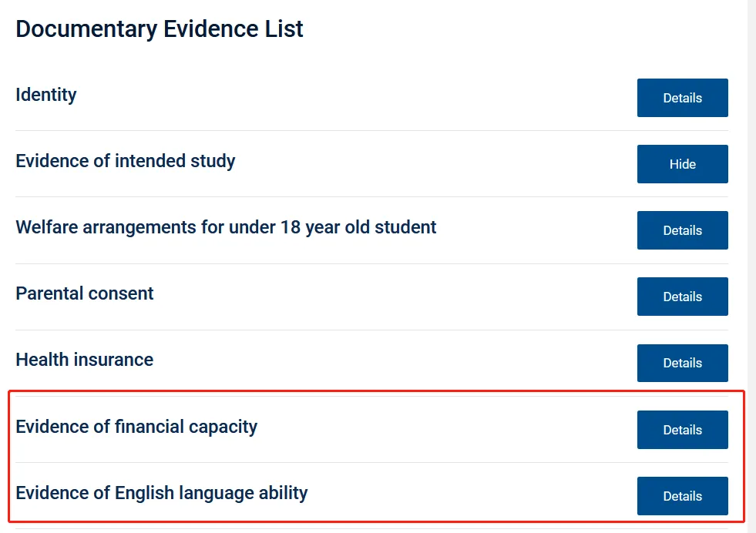The width and height of the screenshot is (756, 533).
Task: Click the Identity row heading
Action: [x=46, y=95]
